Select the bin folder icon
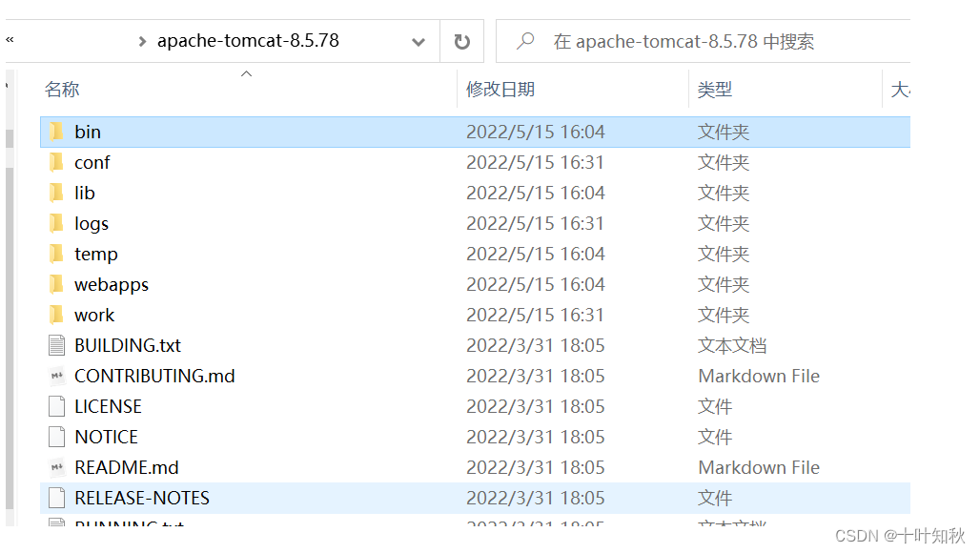The image size is (980, 553). (x=56, y=132)
